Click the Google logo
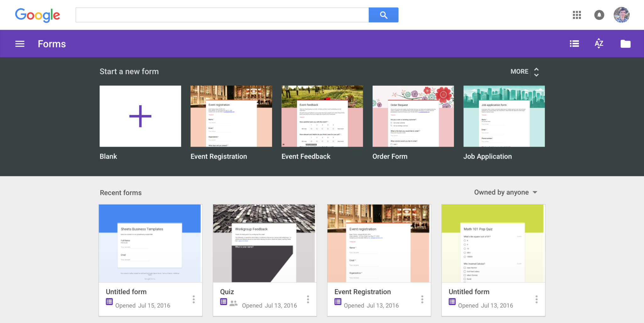Screen dimensions: 644x323 (37, 15)
